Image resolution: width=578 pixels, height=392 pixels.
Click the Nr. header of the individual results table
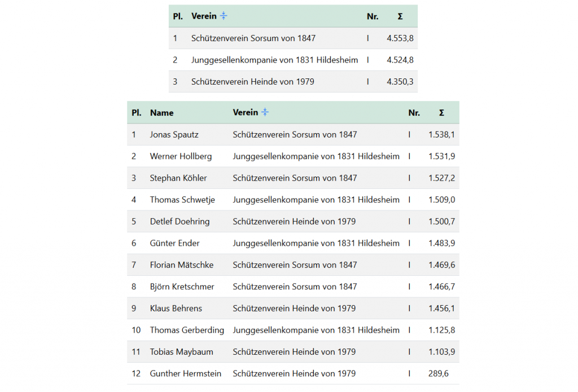[414, 112]
